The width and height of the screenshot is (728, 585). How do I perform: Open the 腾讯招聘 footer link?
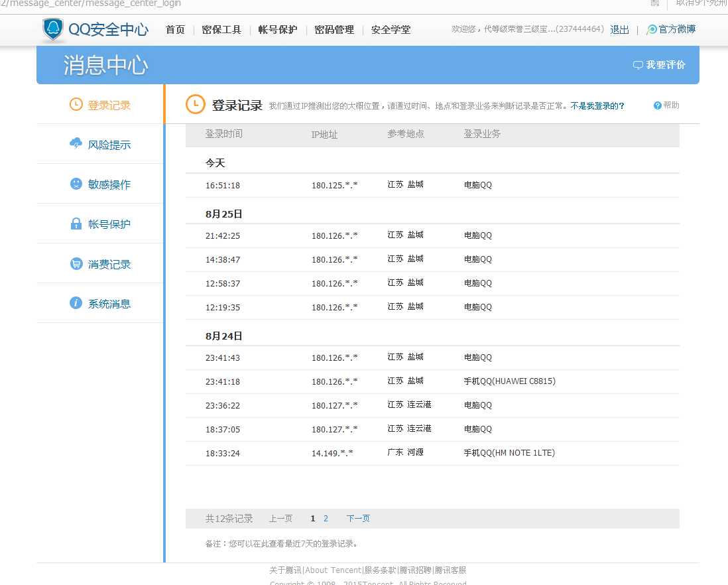click(x=416, y=570)
